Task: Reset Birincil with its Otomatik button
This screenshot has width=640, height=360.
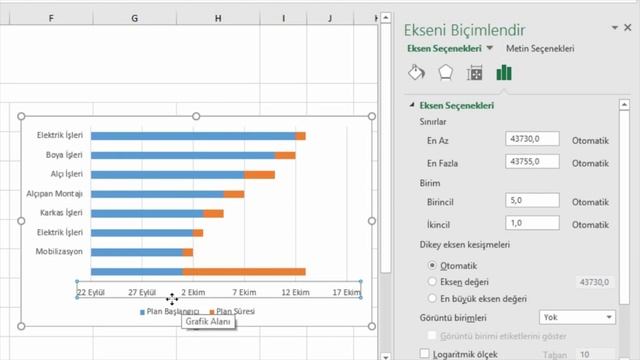Action: pos(590,202)
